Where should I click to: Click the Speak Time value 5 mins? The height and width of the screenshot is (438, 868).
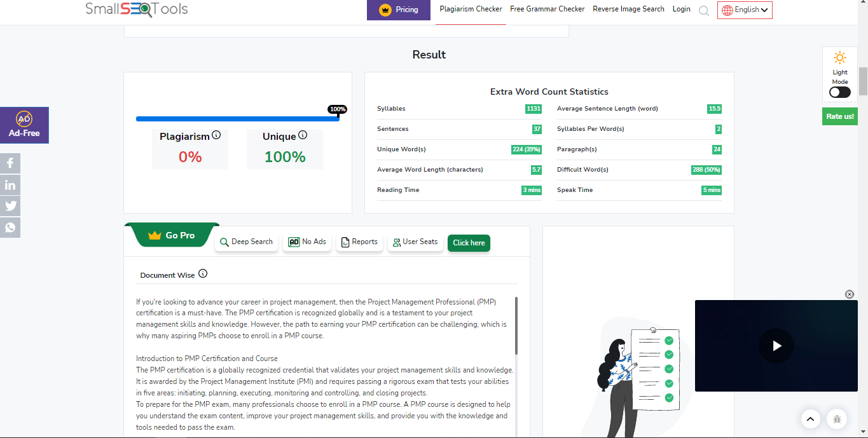tap(712, 190)
